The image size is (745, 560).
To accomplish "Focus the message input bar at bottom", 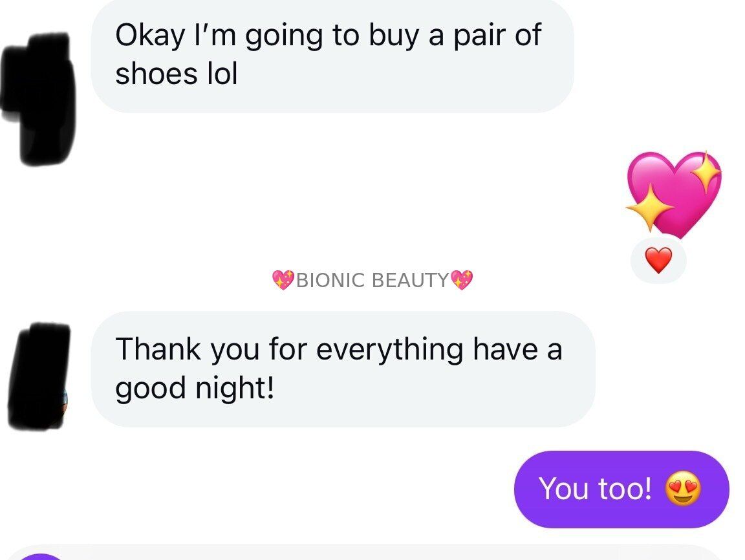I will point(388,554).
